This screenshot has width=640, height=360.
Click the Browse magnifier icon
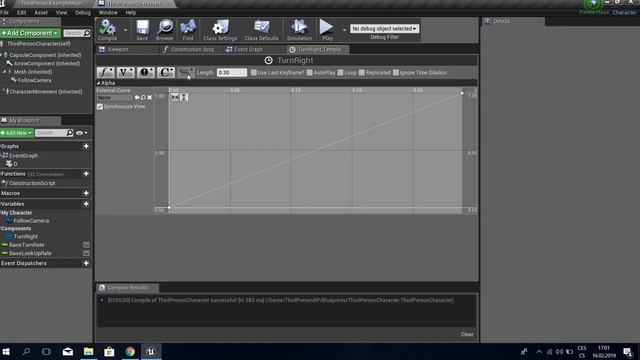(164, 30)
